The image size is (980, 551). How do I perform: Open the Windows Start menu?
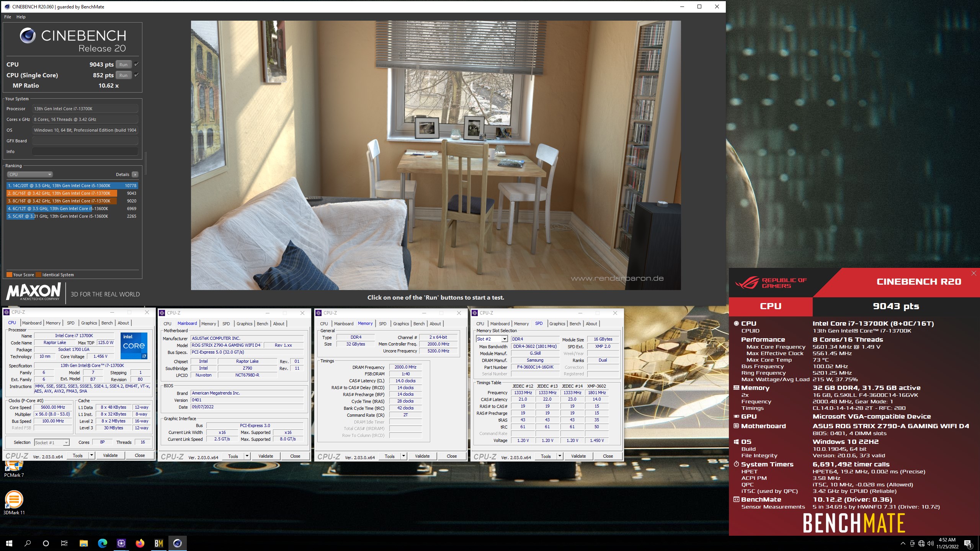pos(9,543)
